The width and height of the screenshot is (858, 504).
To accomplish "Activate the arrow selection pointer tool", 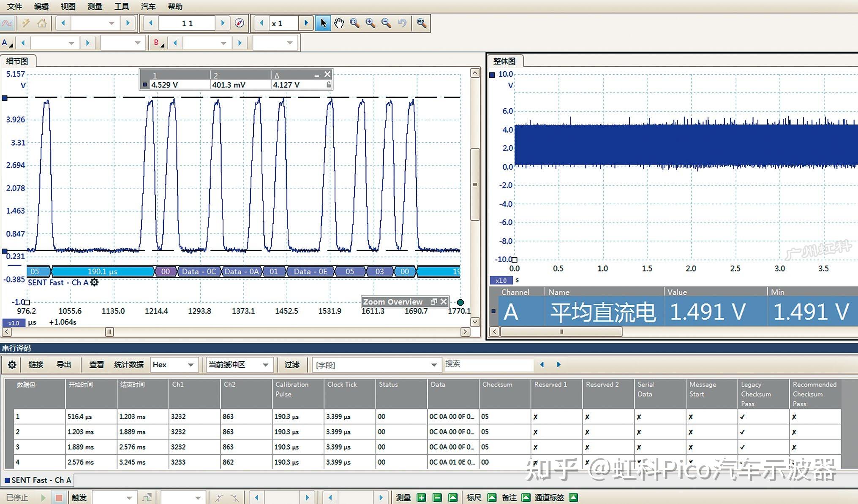I will pos(323,23).
